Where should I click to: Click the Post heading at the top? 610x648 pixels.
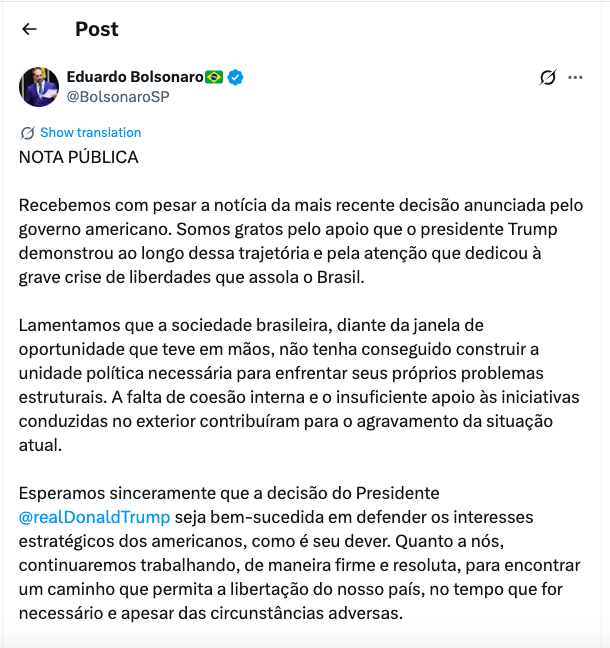click(96, 29)
